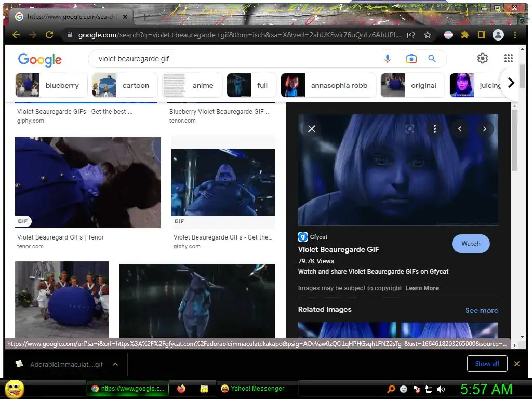Click the padlock site info icon

(x=70, y=35)
